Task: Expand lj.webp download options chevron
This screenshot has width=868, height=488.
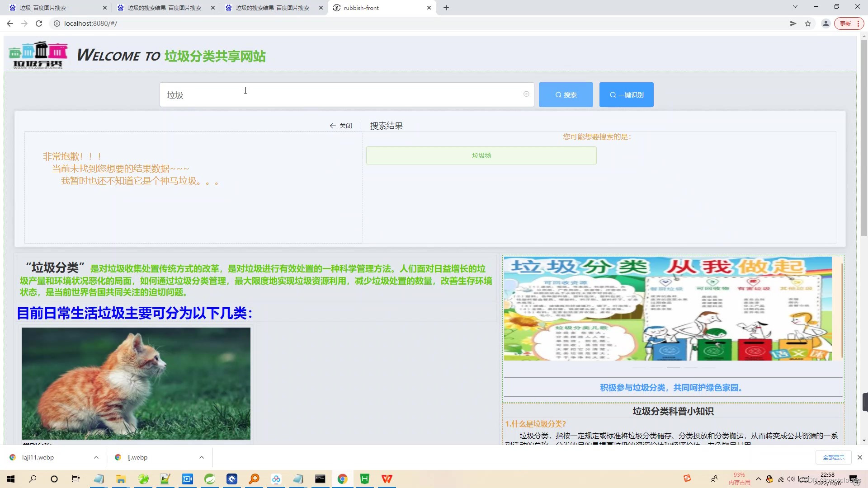Action: point(202,457)
